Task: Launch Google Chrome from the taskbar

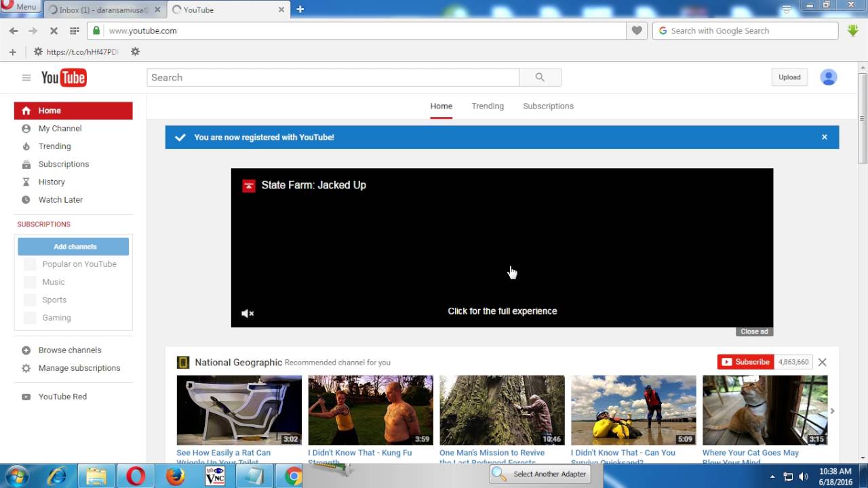Action: (x=293, y=476)
